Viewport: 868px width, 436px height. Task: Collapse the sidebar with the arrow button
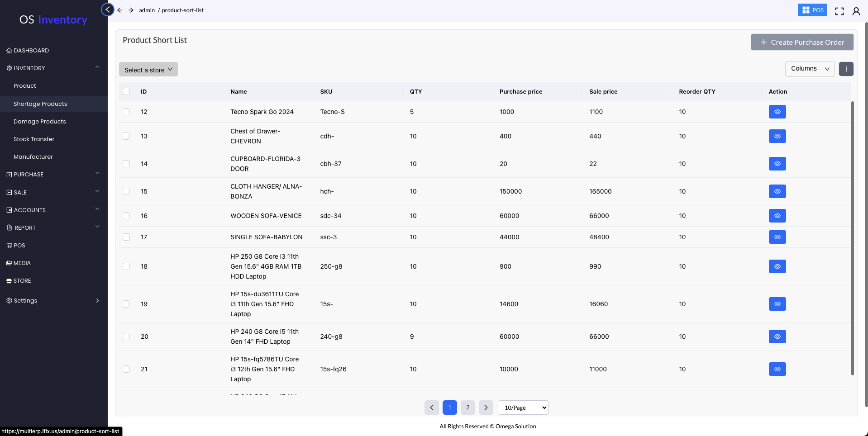[108, 9]
